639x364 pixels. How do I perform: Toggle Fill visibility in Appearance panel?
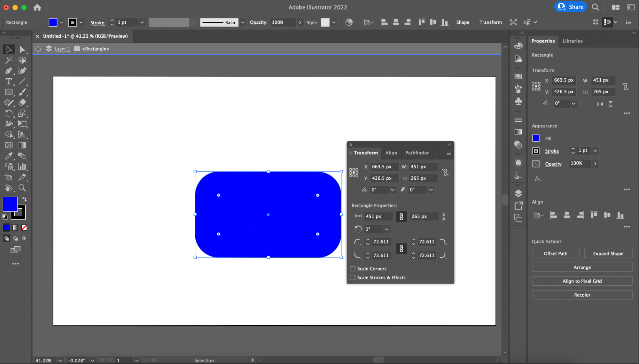click(x=536, y=138)
